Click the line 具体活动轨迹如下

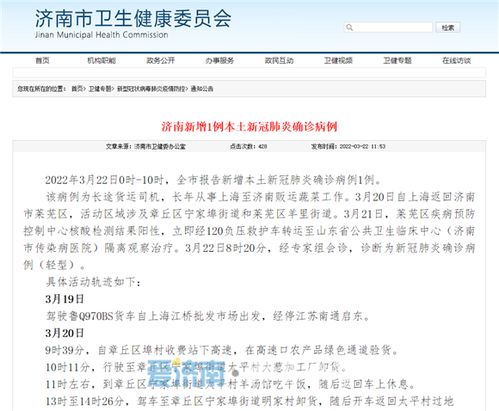[x=93, y=282]
